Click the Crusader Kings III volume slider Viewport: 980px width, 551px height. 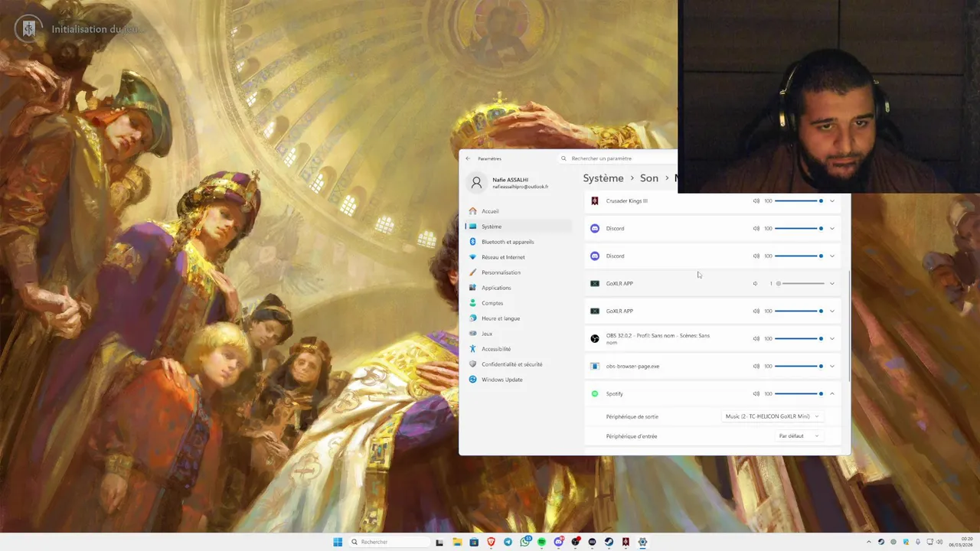(x=799, y=201)
